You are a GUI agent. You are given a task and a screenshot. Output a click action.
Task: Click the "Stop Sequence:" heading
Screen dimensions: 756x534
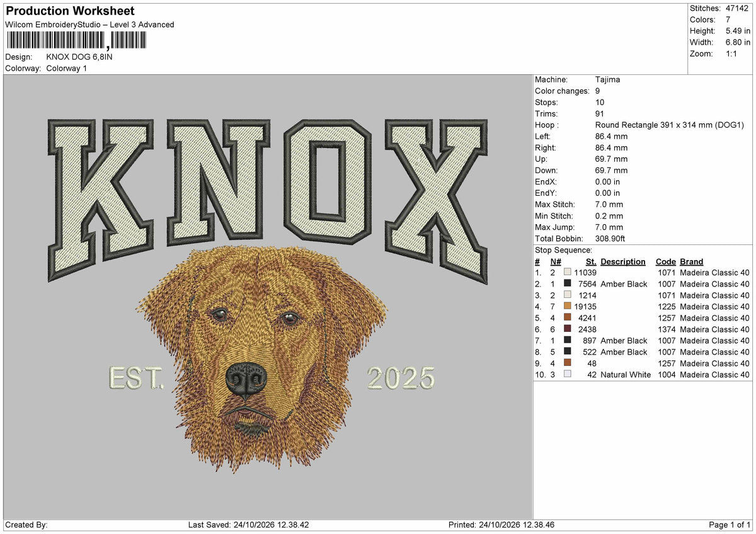[x=563, y=250]
